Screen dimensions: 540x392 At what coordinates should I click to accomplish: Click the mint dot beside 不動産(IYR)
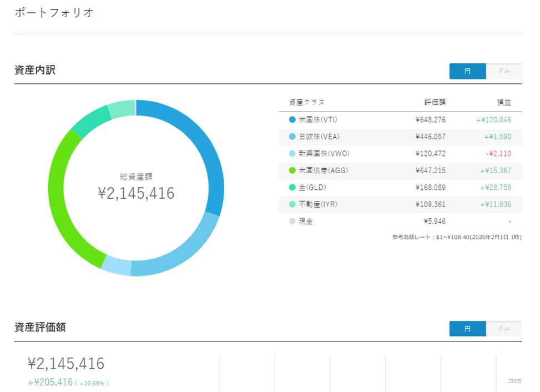pyautogui.click(x=292, y=204)
